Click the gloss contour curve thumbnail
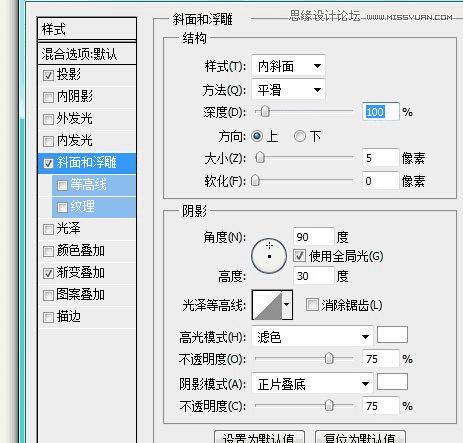Screen dimensions: 463x443 [267, 305]
